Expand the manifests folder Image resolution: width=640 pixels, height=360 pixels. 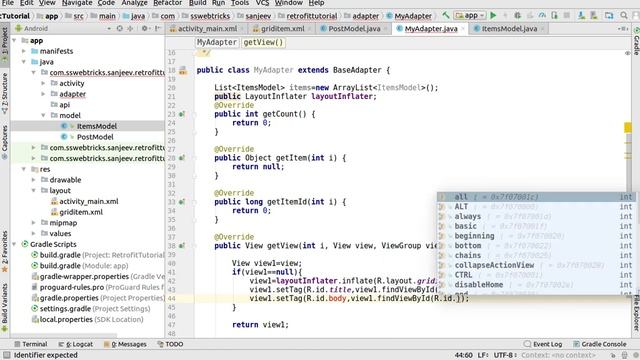tap(24, 51)
